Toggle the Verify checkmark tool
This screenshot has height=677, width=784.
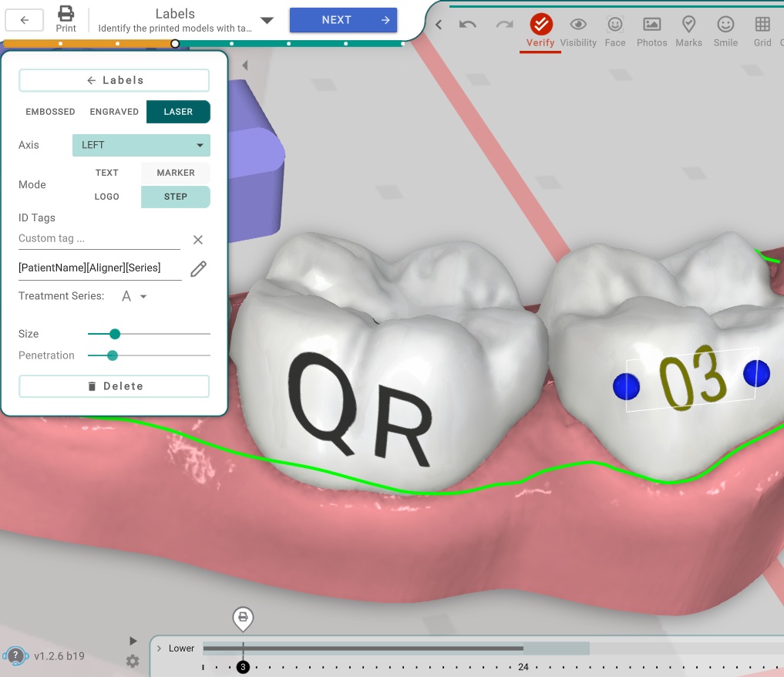pyautogui.click(x=540, y=31)
